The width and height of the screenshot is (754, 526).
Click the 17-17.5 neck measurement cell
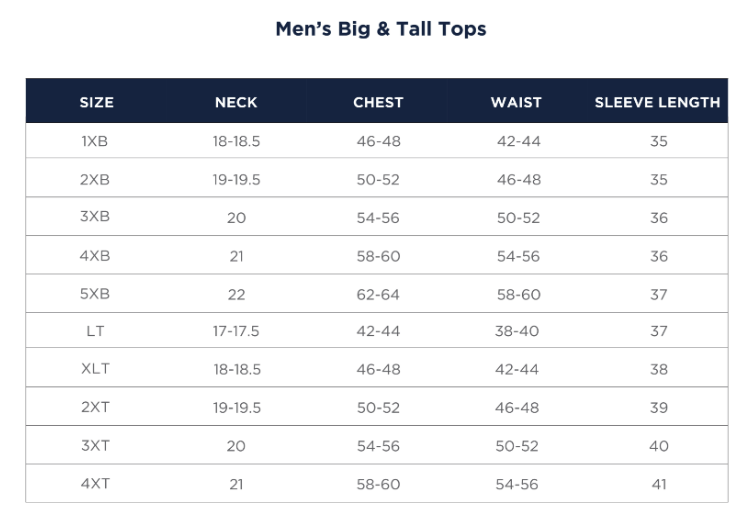pyautogui.click(x=236, y=331)
